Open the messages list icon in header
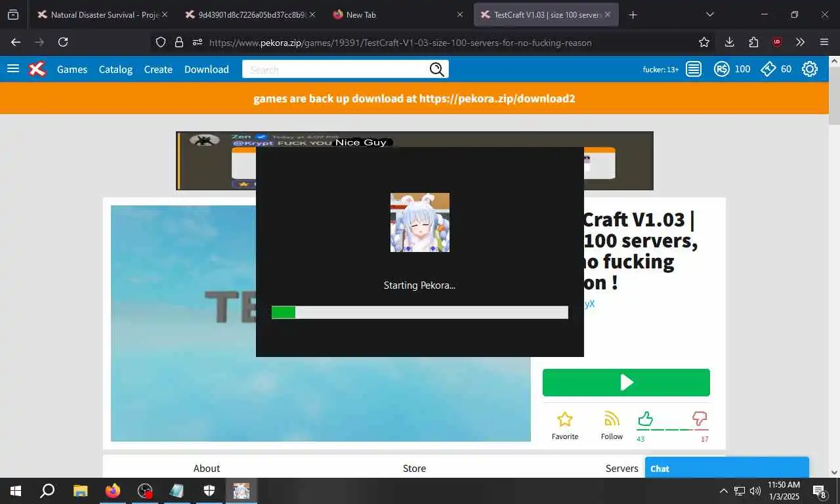The width and height of the screenshot is (840, 504). coord(694,69)
